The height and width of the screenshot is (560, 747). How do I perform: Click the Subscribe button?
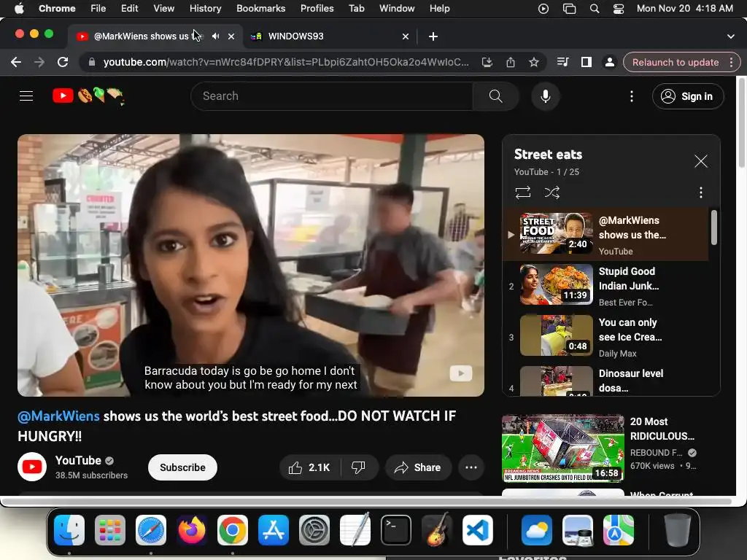click(182, 467)
